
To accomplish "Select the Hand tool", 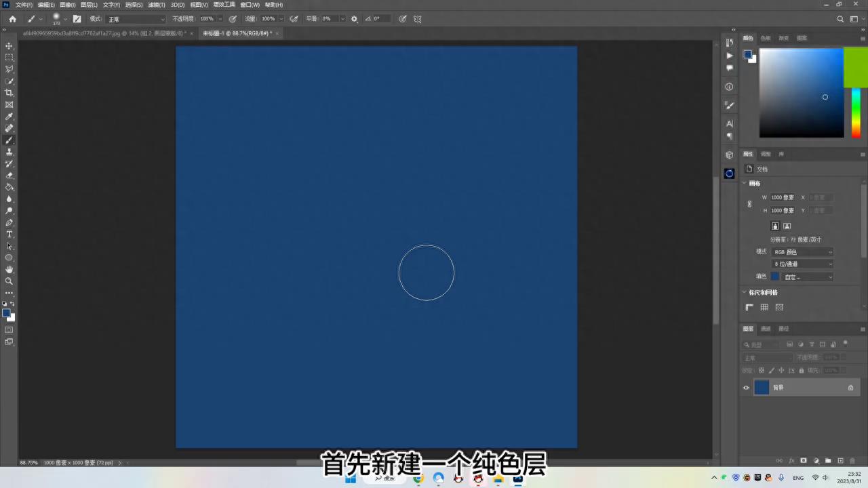I will [9, 270].
